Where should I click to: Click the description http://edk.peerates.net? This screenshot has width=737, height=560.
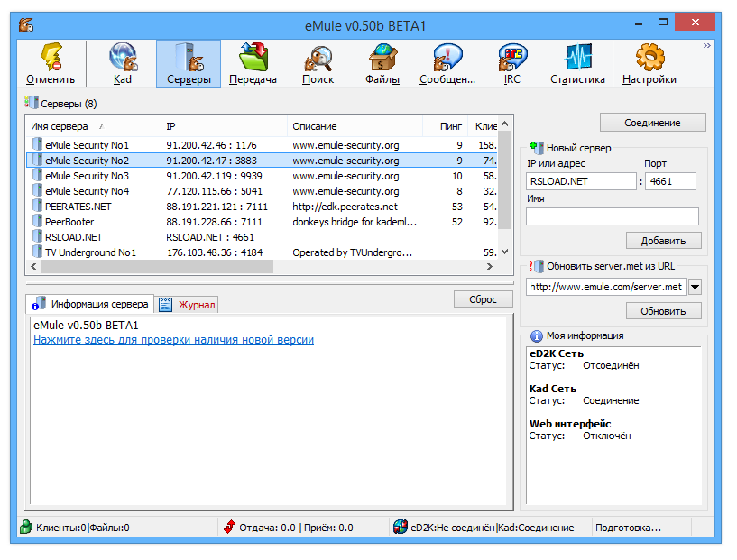pos(345,207)
